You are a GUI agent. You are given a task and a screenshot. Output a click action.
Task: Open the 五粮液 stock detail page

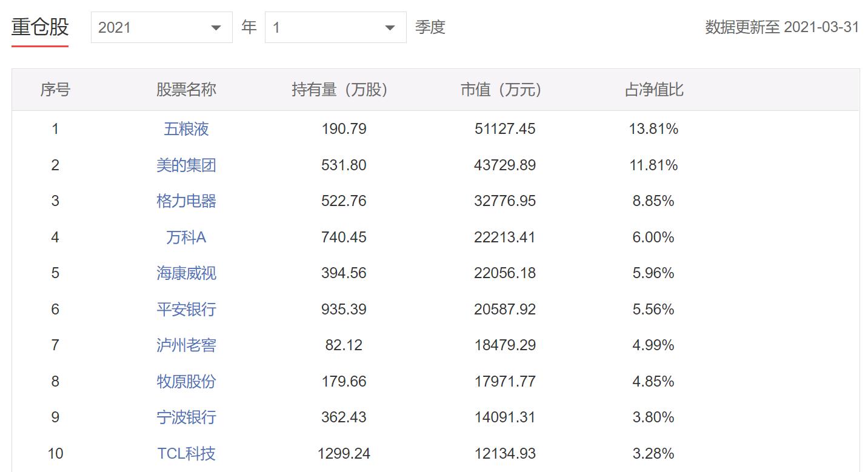[x=186, y=128]
